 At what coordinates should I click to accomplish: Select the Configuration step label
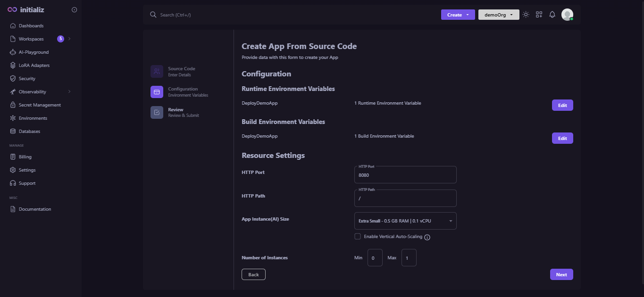[x=183, y=89]
